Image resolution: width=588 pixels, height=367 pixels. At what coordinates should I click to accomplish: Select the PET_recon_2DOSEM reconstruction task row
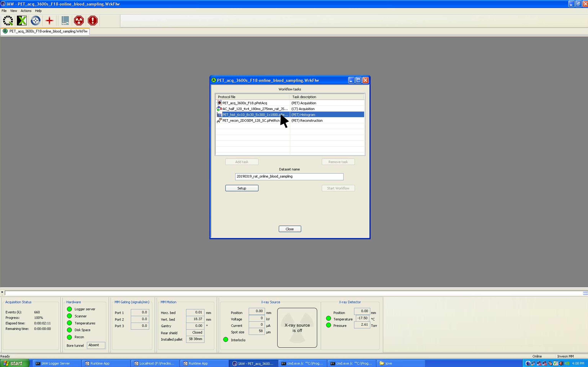(x=251, y=120)
